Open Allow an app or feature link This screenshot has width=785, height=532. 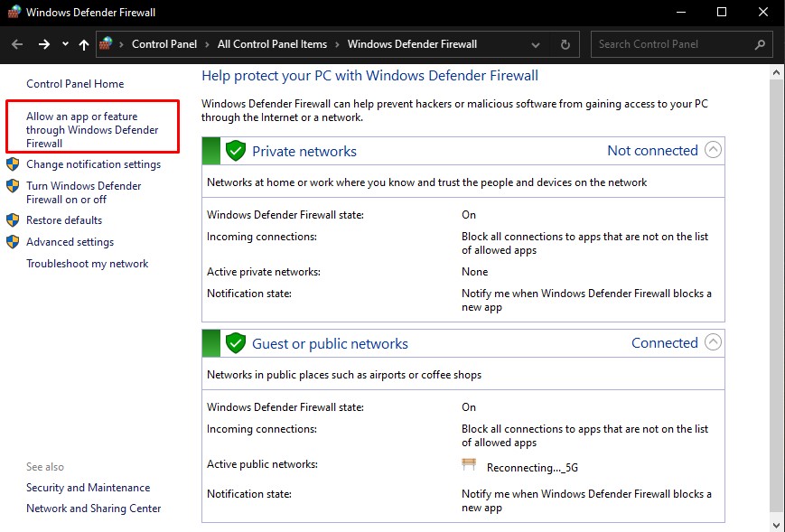tap(92, 130)
